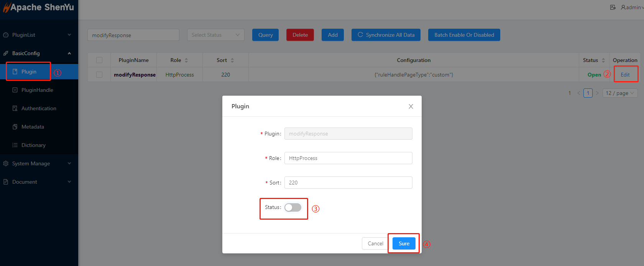
Task: Check the select-all checkbox in table header
Action: pos(99,60)
